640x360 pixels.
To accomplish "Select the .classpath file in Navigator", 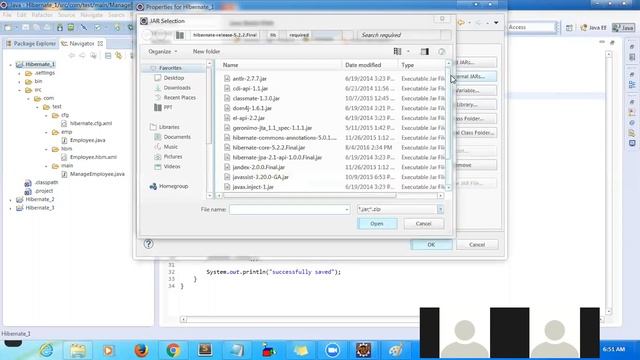I will click(x=41, y=182).
